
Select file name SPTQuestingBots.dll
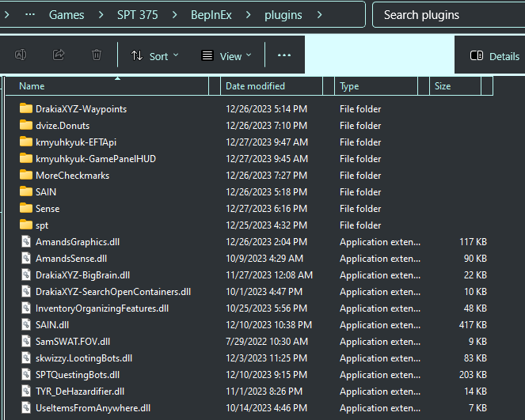[78, 375]
